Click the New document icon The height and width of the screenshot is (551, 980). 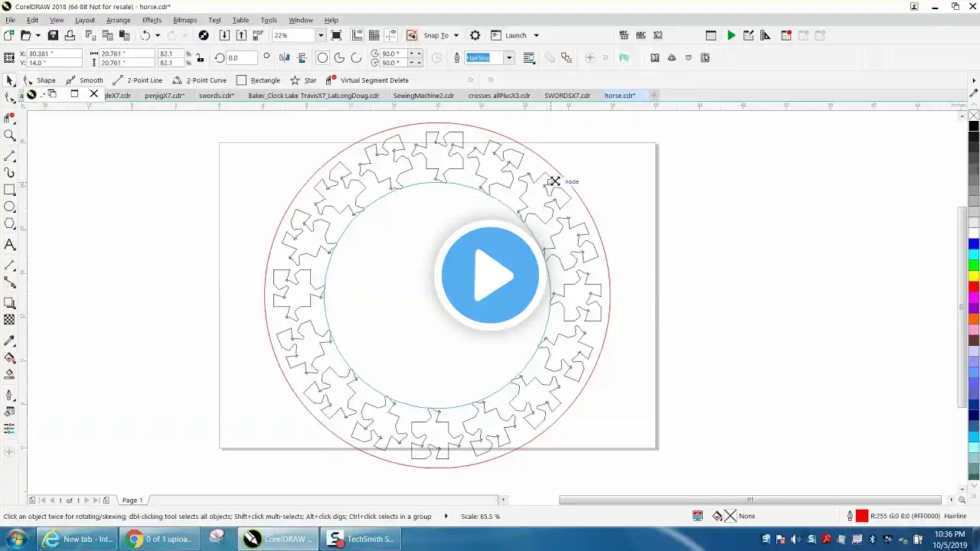[9, 35]
